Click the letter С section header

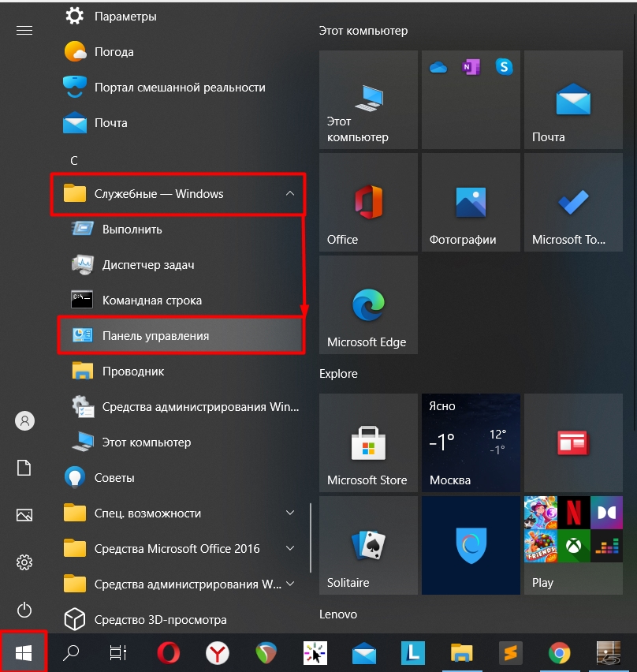74,161
